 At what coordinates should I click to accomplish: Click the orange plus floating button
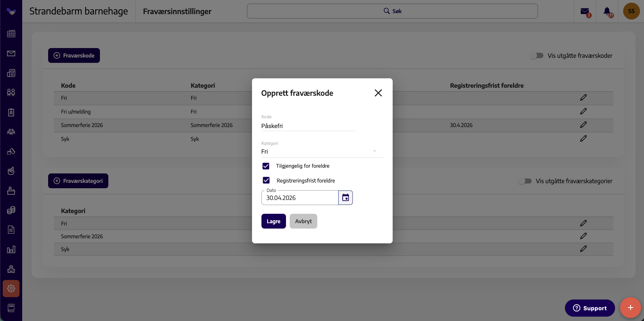pos(630,308)
